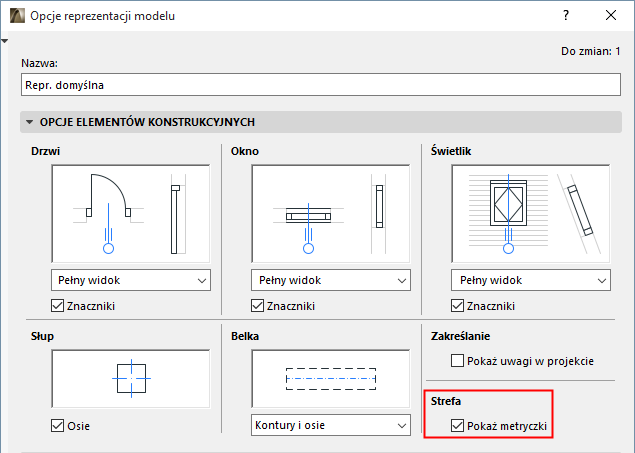Open the Drzwi Pełny widok dropdown

130,280
